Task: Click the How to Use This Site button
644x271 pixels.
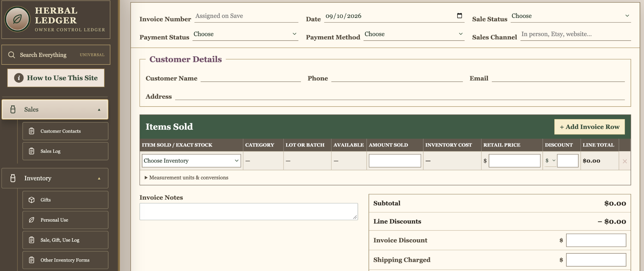Action: point(56,78)
